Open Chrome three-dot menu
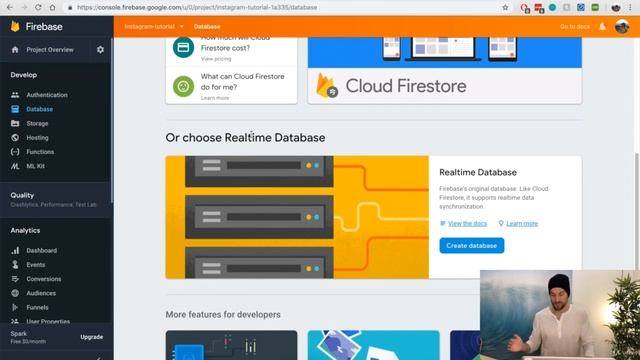Viewport: 640px width, 360px height. 631,7
